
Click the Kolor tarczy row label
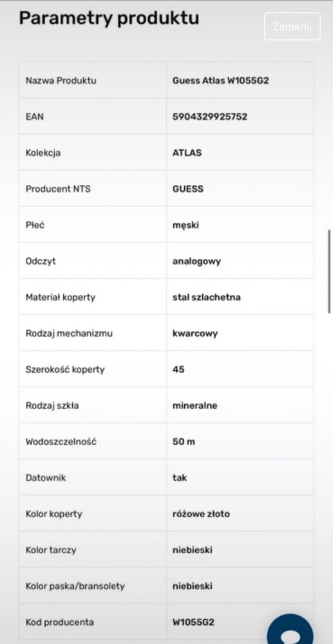[x=51, y=551]
